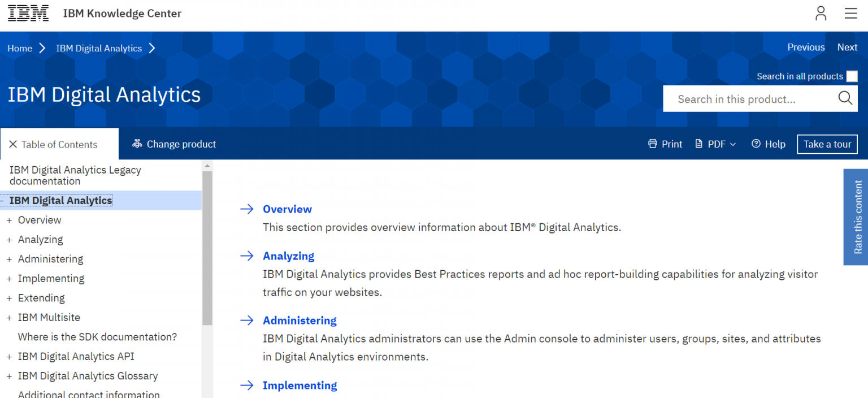The width and height of the screenshot is (868, 398).
Task: Click the Change product sitemap icon
Action: coord(137,144)
